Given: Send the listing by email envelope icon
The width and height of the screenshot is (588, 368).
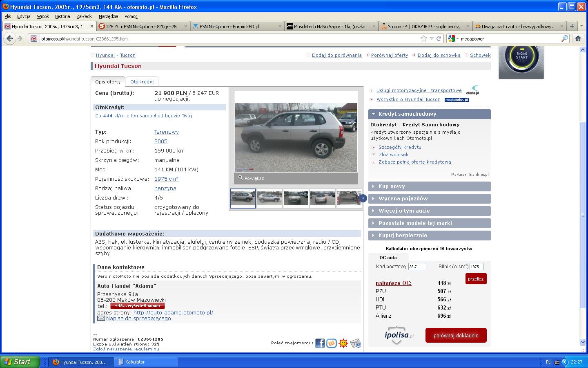Looking at the screenshot, I should point(355,343).
